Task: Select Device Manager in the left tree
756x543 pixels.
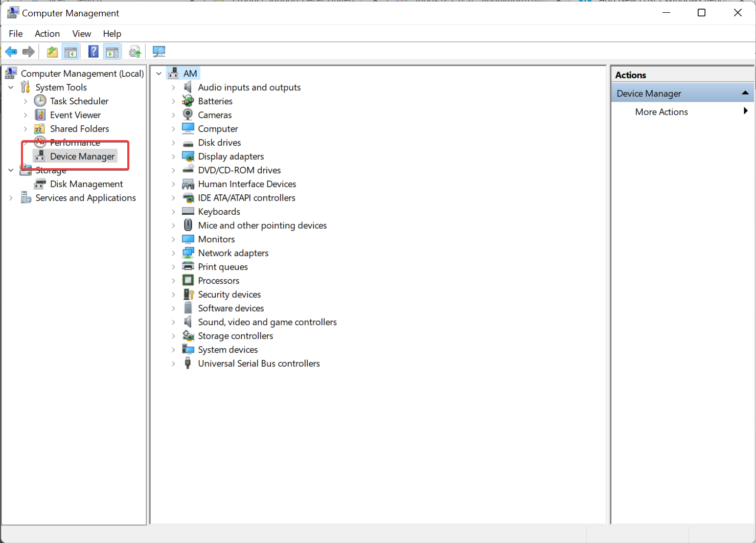Action: tap(82, 156)
